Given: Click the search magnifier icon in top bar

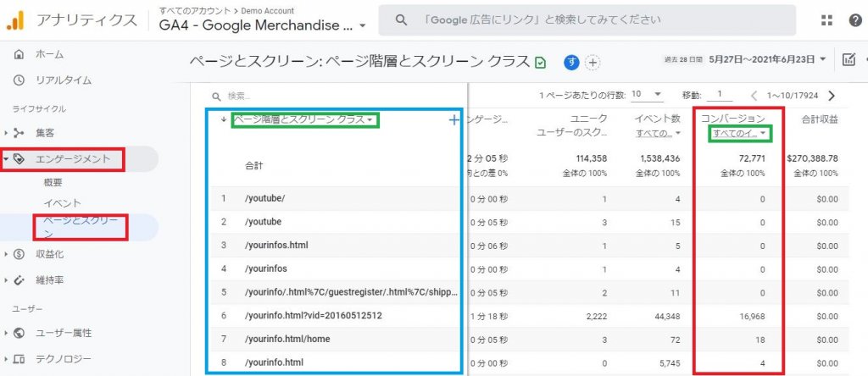Looking at the screenshot, I should 401,20.
